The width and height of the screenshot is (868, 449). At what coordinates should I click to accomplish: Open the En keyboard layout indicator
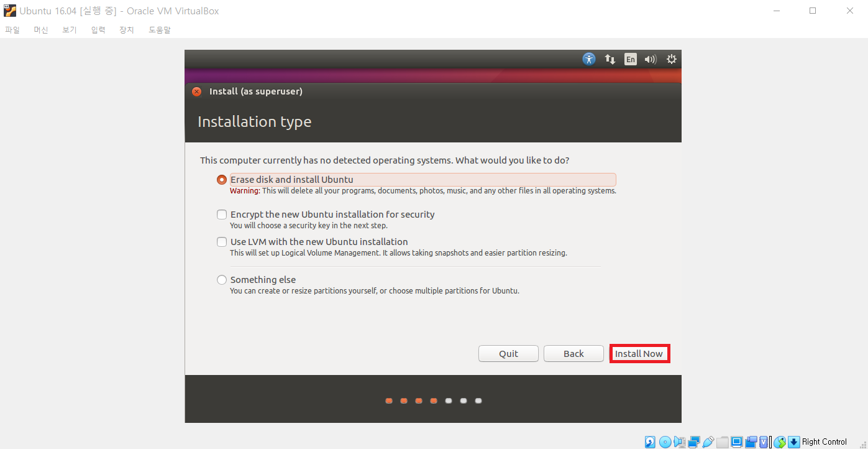[x=630, y=59]
